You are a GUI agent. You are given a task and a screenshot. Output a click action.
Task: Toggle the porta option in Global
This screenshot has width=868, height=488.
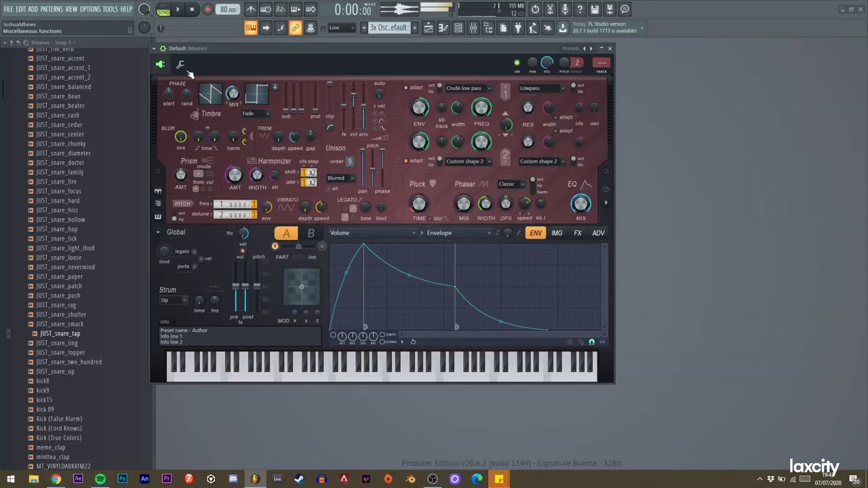[x=194, y=266]
